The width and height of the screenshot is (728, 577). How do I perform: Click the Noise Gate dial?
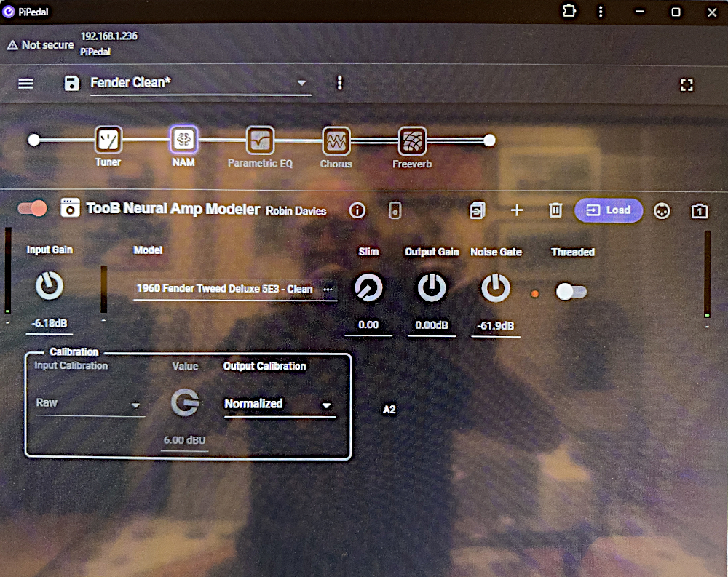coord(495,288)
